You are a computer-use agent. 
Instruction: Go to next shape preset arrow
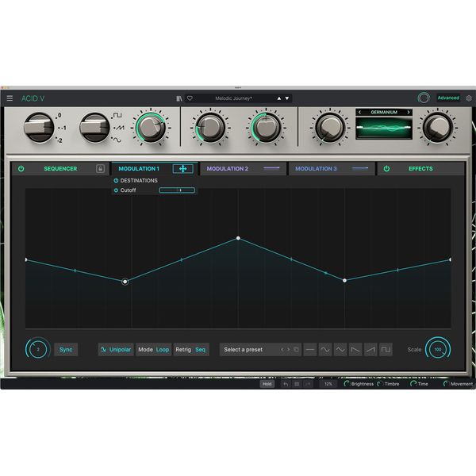click(289, 349)
